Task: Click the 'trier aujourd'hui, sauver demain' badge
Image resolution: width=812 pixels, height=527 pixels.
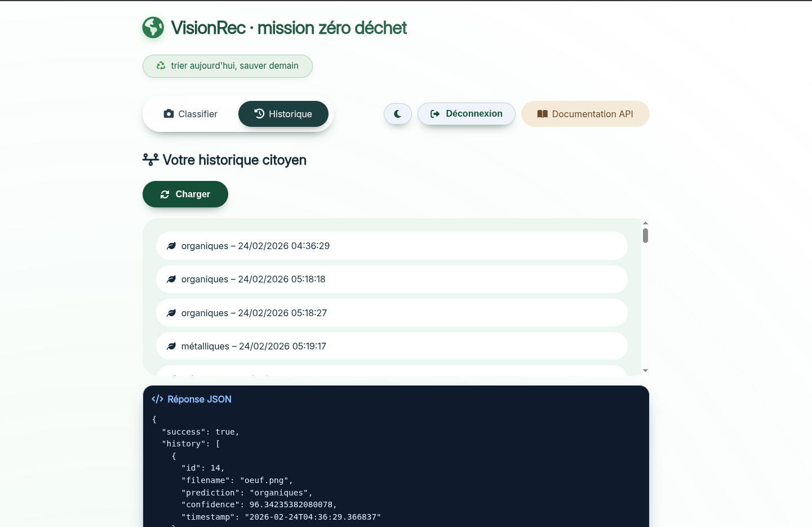Action: click(228, 66)
